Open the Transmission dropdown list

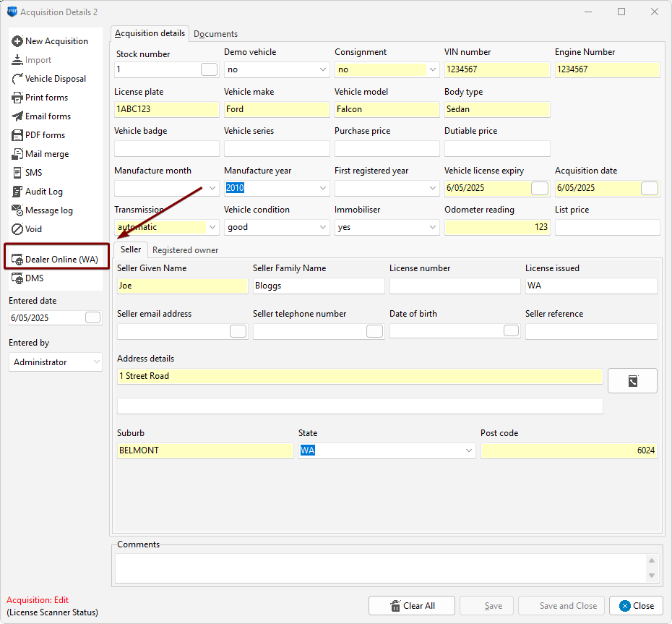pos(212,227)
